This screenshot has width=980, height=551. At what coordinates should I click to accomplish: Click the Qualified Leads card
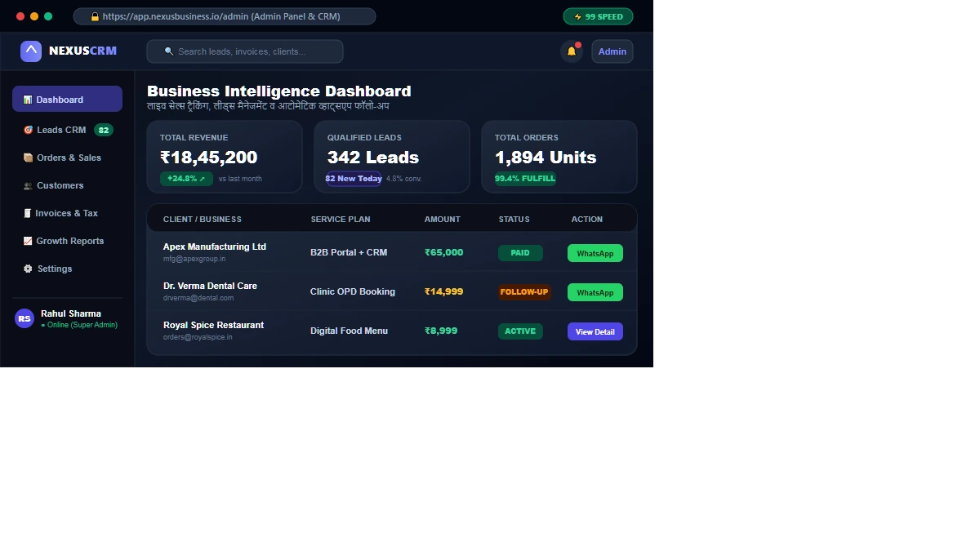(x=392, y=157)
